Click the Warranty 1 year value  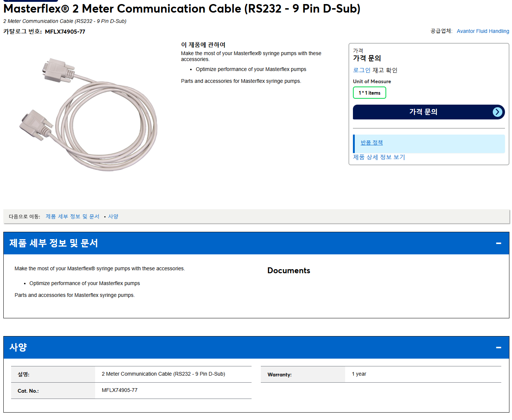click(x=359, y=374)
